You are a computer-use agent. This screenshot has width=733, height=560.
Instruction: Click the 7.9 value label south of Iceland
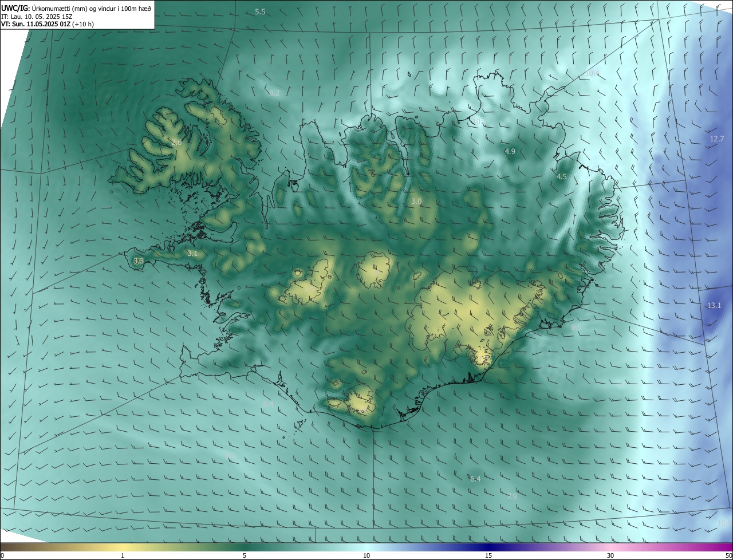tap(512, 496)
